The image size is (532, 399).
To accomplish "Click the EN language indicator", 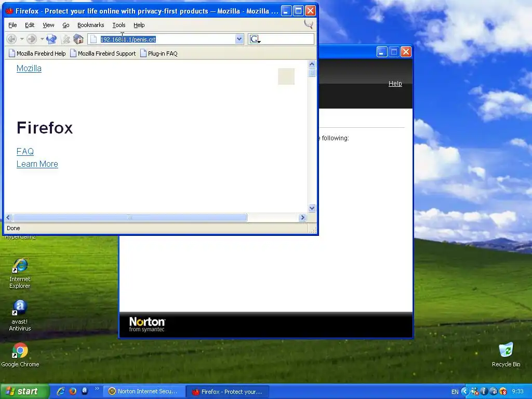I will 455,392.
